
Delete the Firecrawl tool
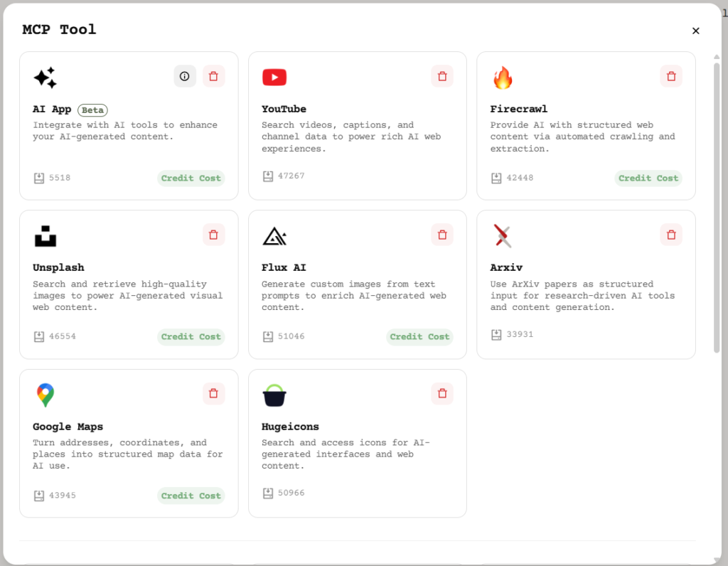click(x=671, y=76)
